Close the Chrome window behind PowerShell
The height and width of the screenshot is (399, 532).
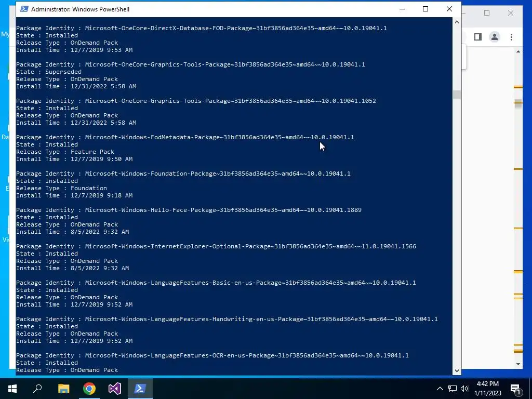click(511, 13)
